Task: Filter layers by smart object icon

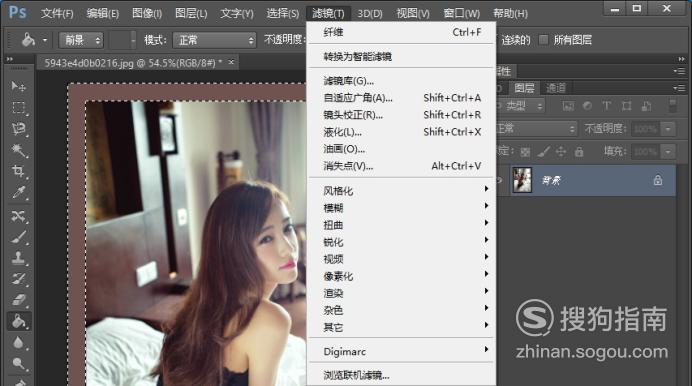Action: (x=646, y=106)
